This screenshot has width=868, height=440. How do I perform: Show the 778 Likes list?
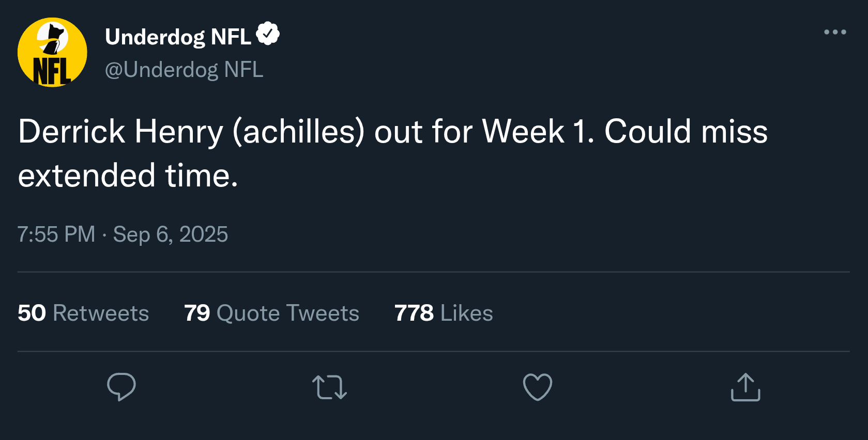pos(444,313)
